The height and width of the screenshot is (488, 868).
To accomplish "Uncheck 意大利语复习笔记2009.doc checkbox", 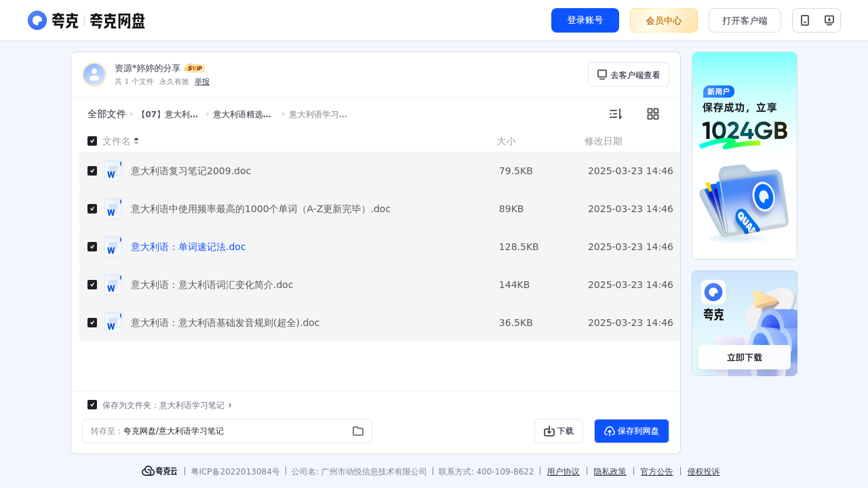I will click(x=92, y=171).
